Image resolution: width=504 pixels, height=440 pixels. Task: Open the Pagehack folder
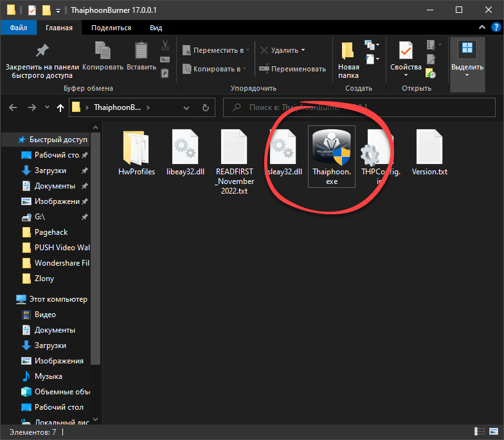(51, 232)
